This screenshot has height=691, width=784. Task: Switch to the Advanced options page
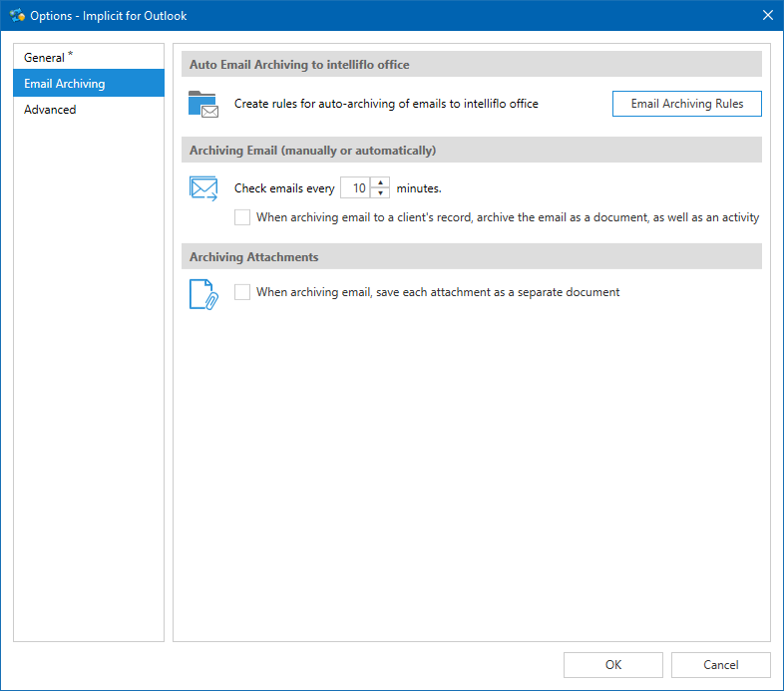[x=51, y=110]
